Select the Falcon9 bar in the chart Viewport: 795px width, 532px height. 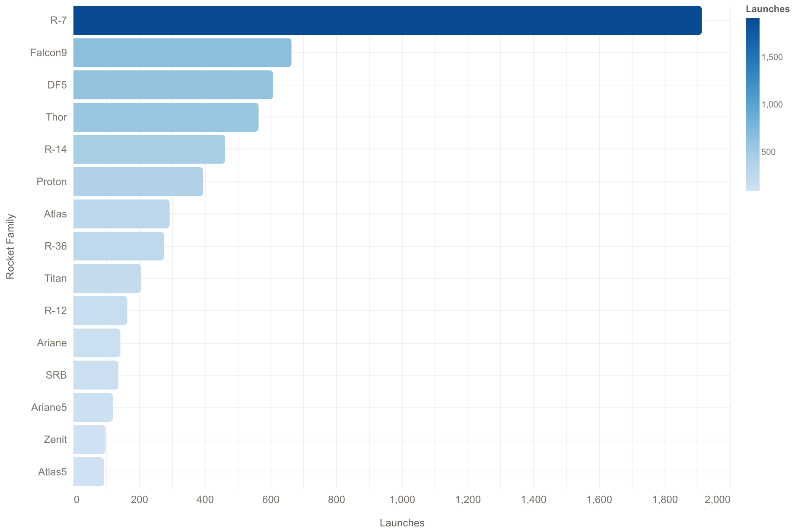pos(182,53)
